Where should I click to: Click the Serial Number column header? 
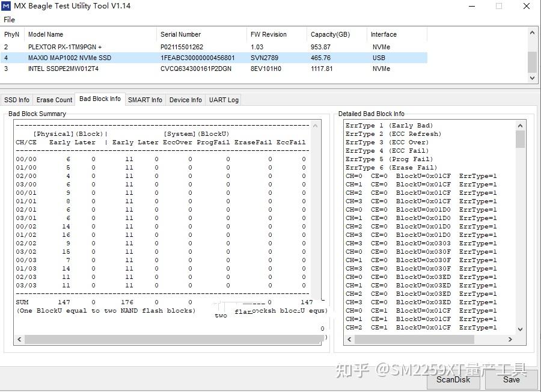(180, 34)
